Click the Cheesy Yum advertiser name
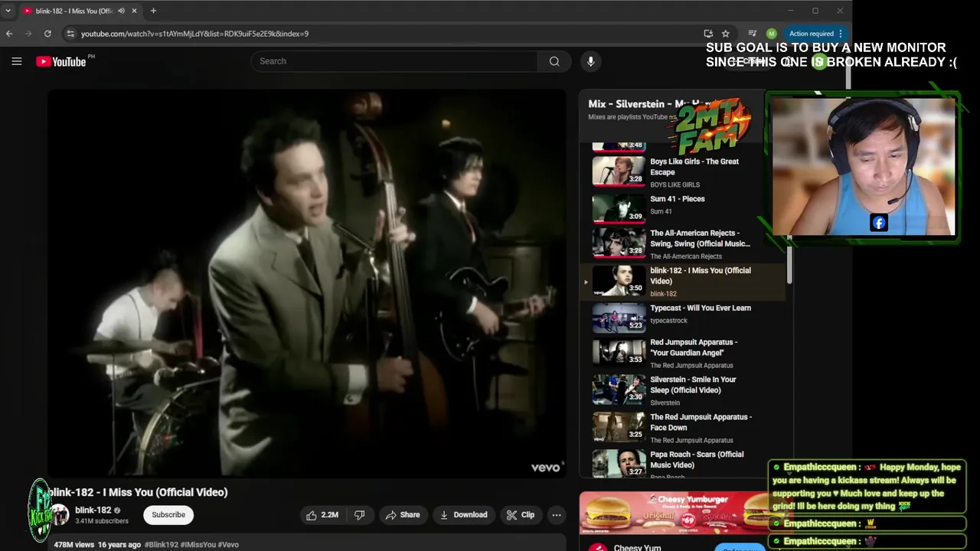Viewport: 980px width, 551px height. pyautogui.click(x=637, y=547)
